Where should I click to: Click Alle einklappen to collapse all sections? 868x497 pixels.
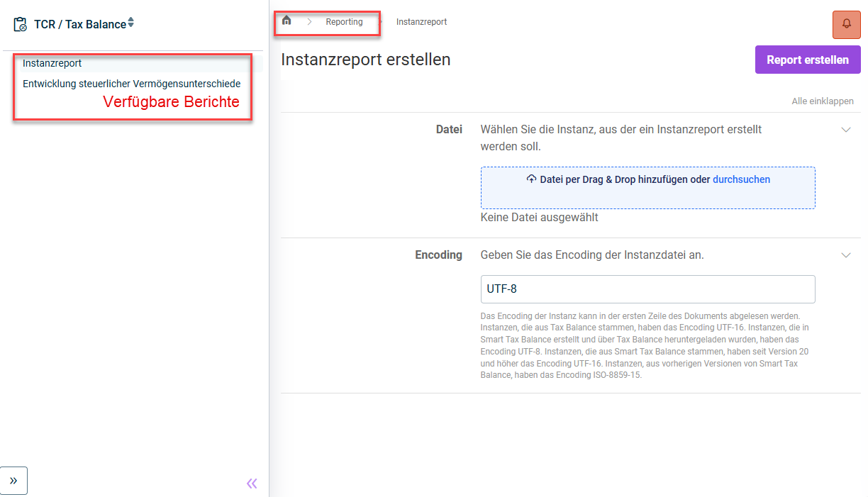click(x=822, y=101)
